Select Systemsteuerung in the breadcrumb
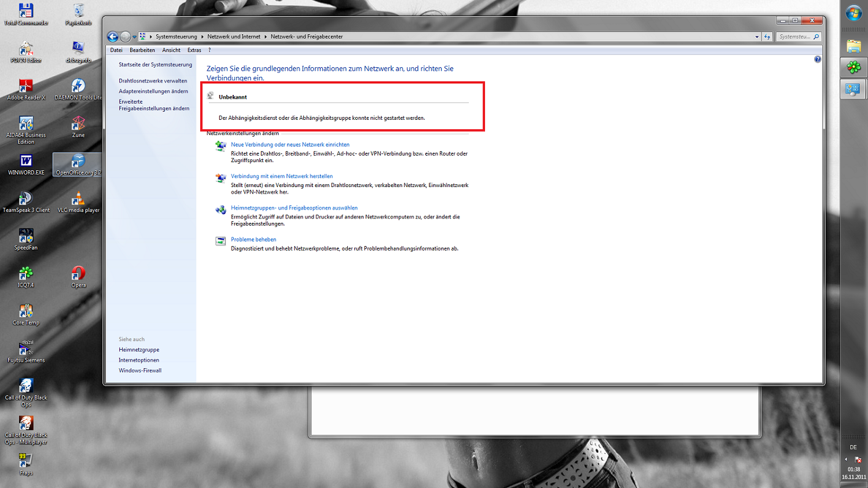868x488 pixels. [176, 36]
